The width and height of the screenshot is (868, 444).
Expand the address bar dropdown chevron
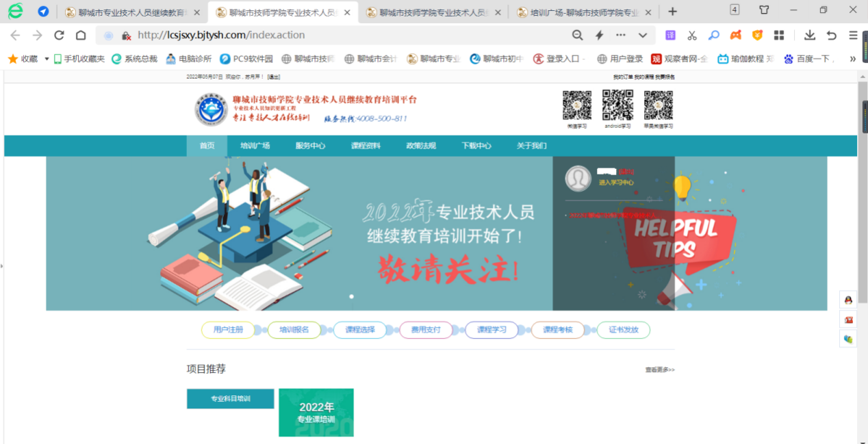[643, 36]
